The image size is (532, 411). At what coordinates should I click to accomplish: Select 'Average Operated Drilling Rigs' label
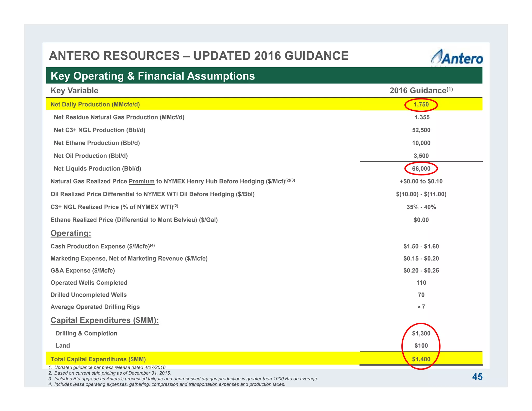click(x=95, y=307)
